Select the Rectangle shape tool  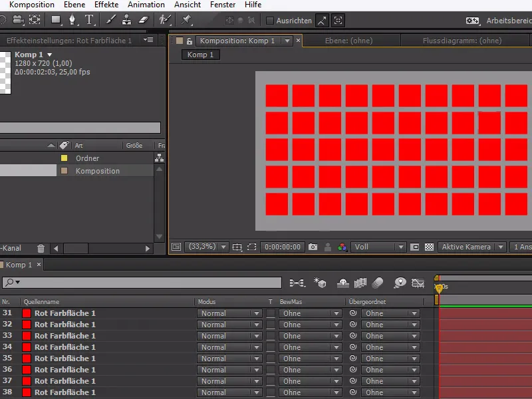[x=56, y=20]
